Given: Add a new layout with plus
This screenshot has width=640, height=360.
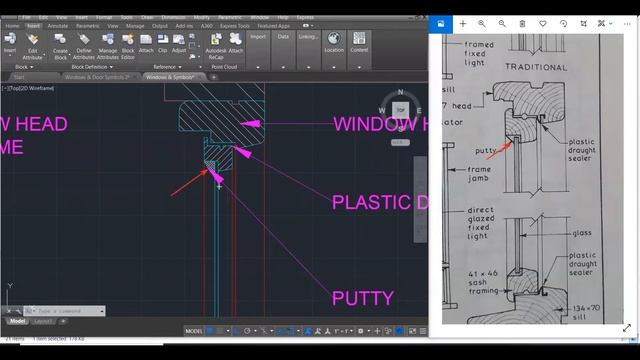Looking at the screenshot, I should [63, 322].
